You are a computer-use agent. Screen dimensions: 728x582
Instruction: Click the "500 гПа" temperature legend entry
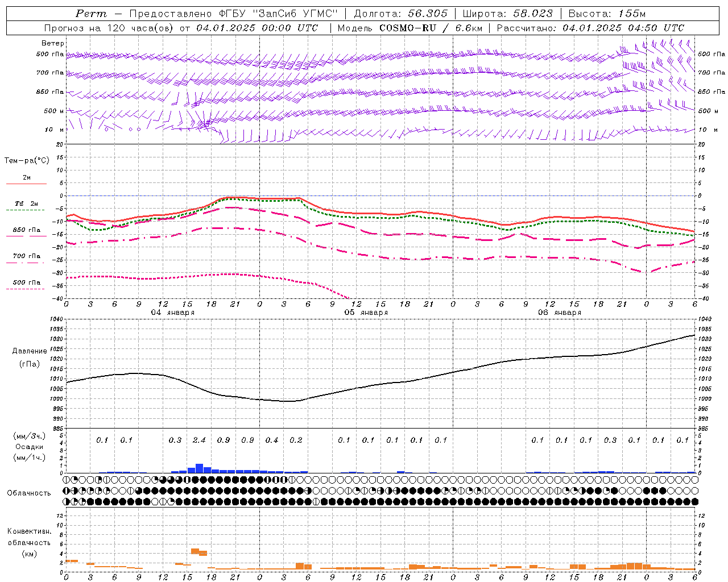click(x=26, y=282)
